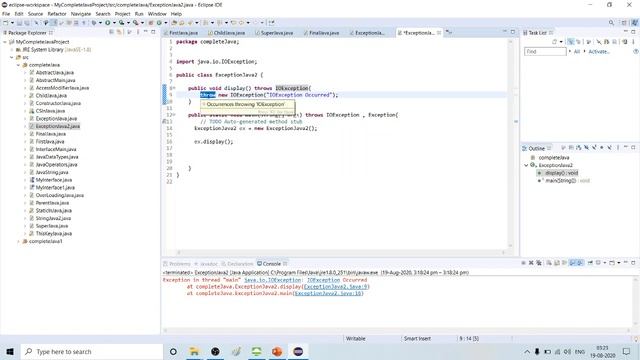Toggle Pin Console icon in Console toolbar
Screen dimensions: 640x360
pos(590,263)
